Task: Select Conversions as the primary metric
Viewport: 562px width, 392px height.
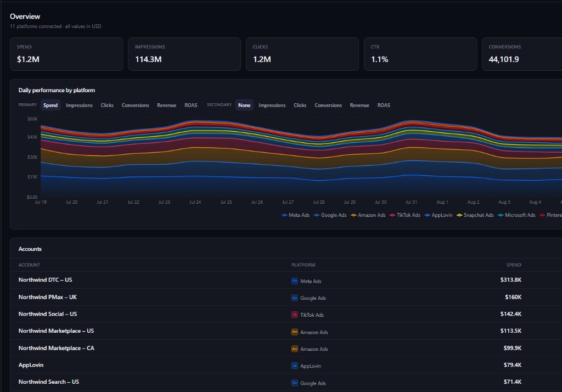Action: tap(135, 105)
